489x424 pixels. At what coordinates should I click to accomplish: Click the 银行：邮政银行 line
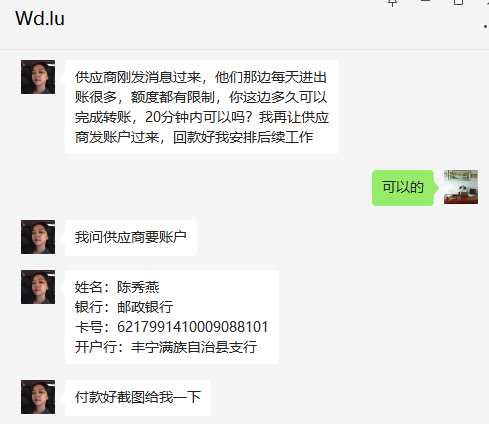tap(124, 307)
